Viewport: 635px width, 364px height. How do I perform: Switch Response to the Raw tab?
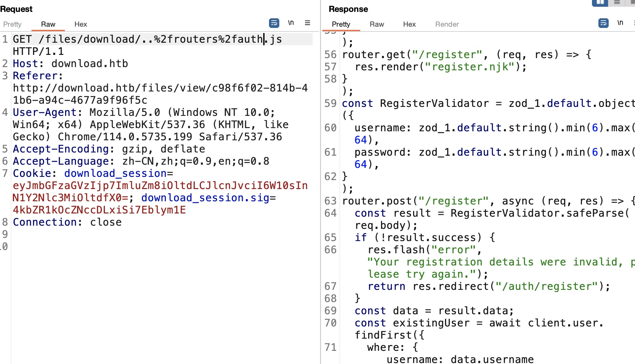coord(377,24)
